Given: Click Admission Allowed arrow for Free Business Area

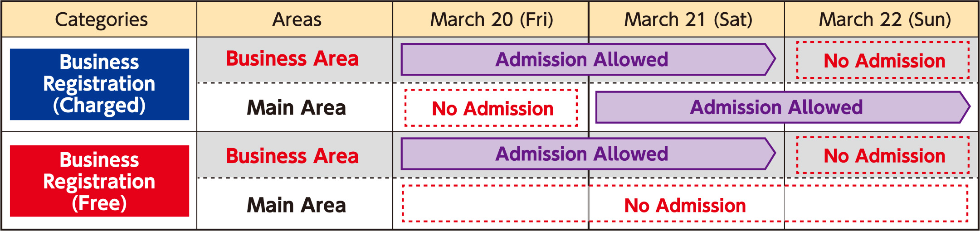Looking at the screenshot, I should point(582,154).
